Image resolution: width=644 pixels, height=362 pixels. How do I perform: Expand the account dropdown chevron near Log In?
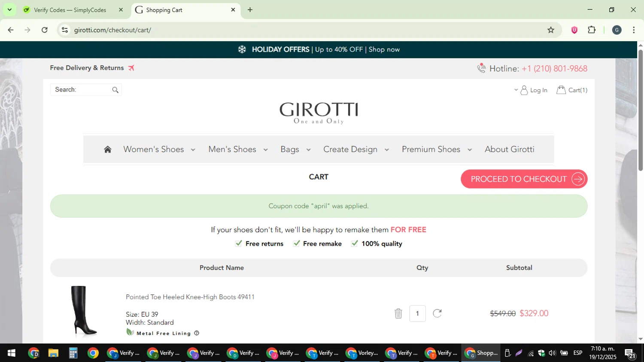click(516, 90)
